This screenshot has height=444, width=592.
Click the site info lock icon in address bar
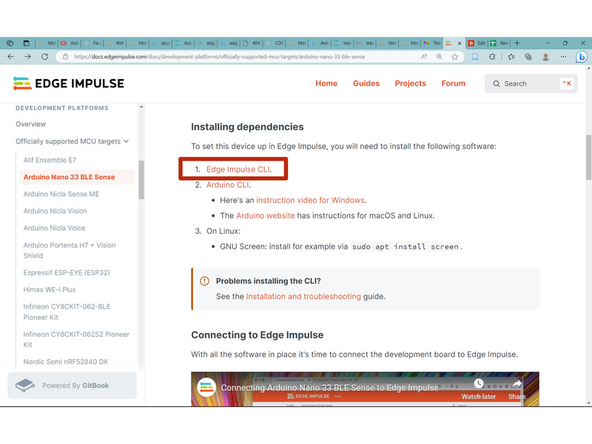point(65,57)
